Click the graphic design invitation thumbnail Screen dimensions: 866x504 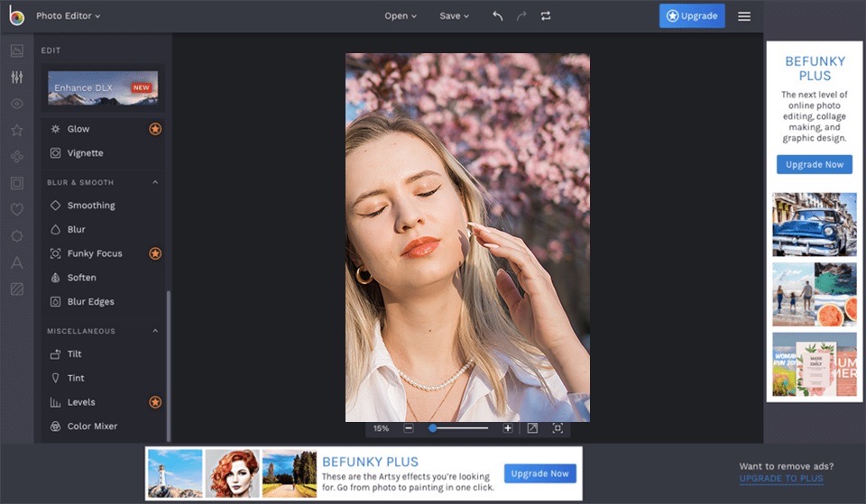pos(814,364)
